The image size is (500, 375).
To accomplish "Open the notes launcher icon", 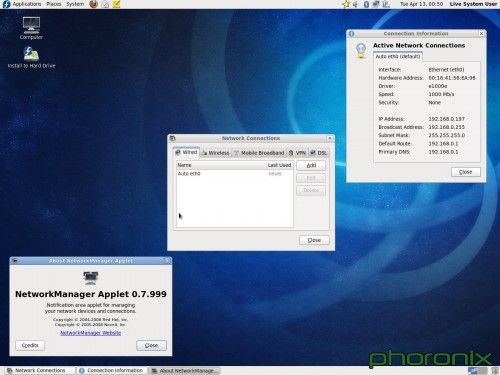I will (116, 4).
